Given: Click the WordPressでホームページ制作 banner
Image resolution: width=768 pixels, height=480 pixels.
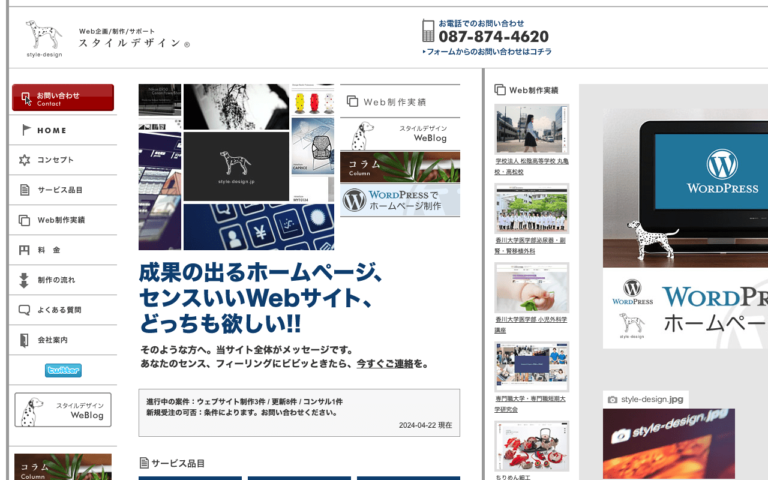Looking at the screenshot, I should coord(400,200).
